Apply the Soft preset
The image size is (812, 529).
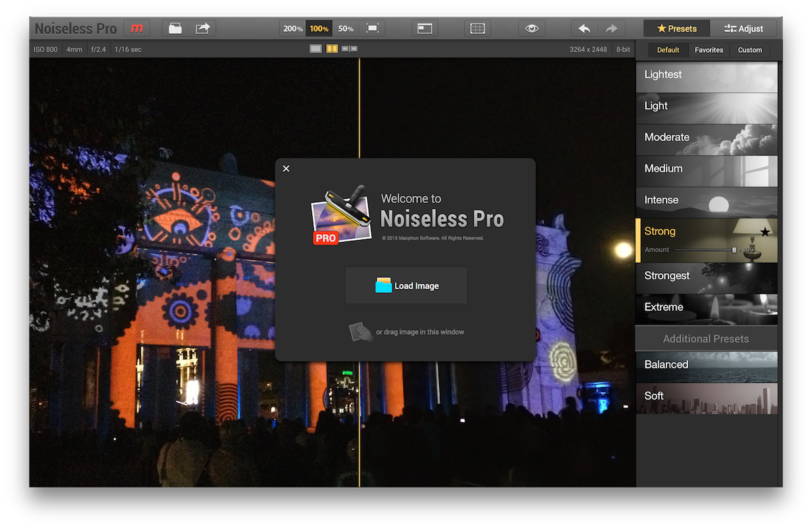(706, 398)
